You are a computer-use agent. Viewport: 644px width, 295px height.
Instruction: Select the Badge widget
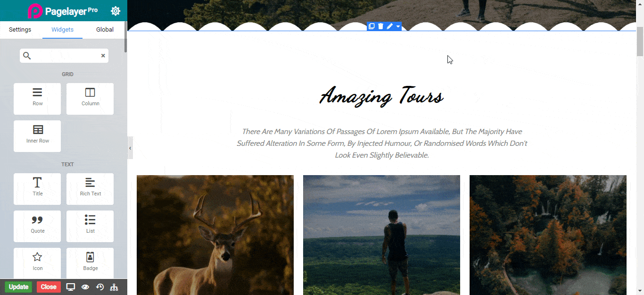tap(90, 263)
